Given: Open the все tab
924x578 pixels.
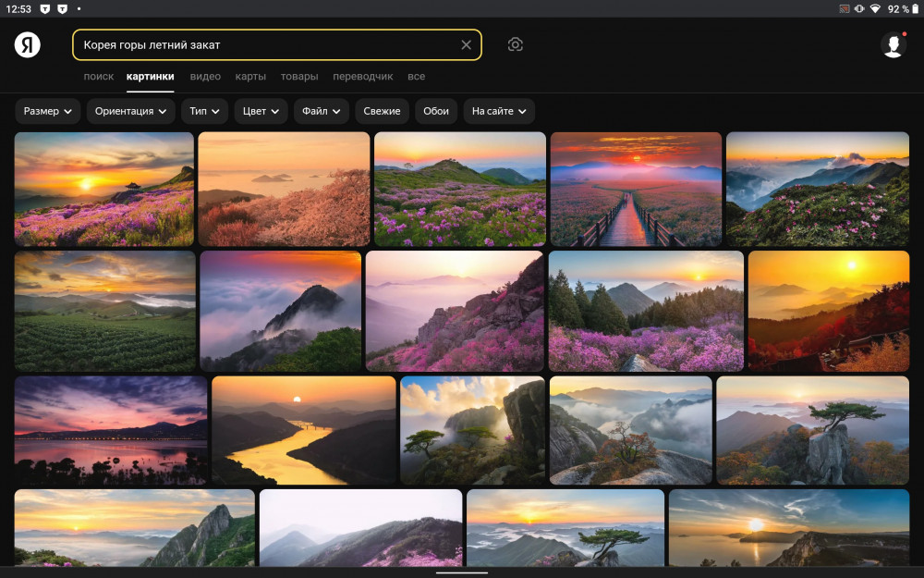Looking at the screenshot, I should [x=416, y=77].
